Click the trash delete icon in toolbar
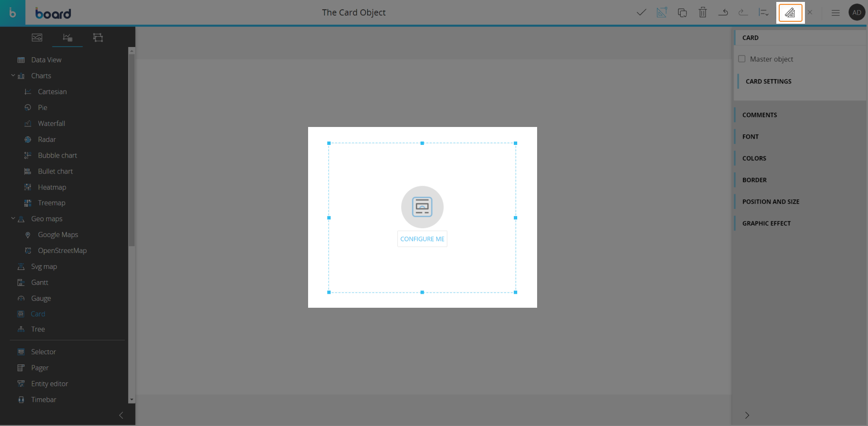 pyautogui.click(x=703, y=13)
